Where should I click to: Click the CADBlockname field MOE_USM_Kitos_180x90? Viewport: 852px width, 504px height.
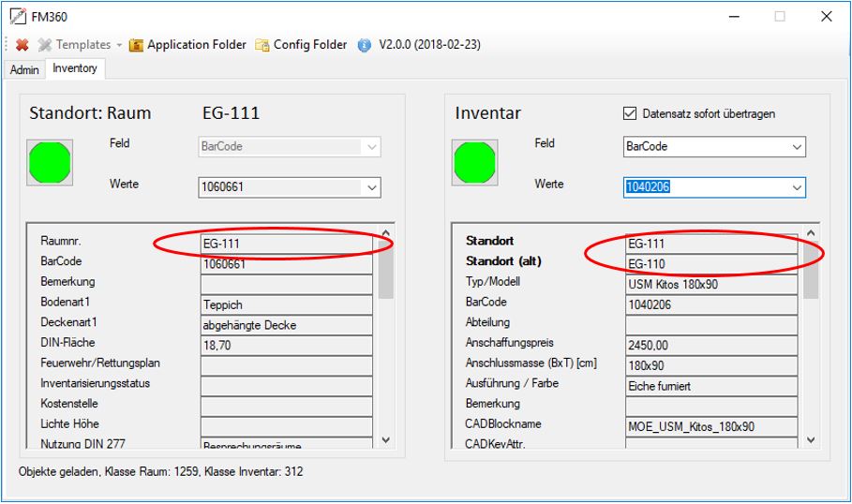tap(711, 427)
